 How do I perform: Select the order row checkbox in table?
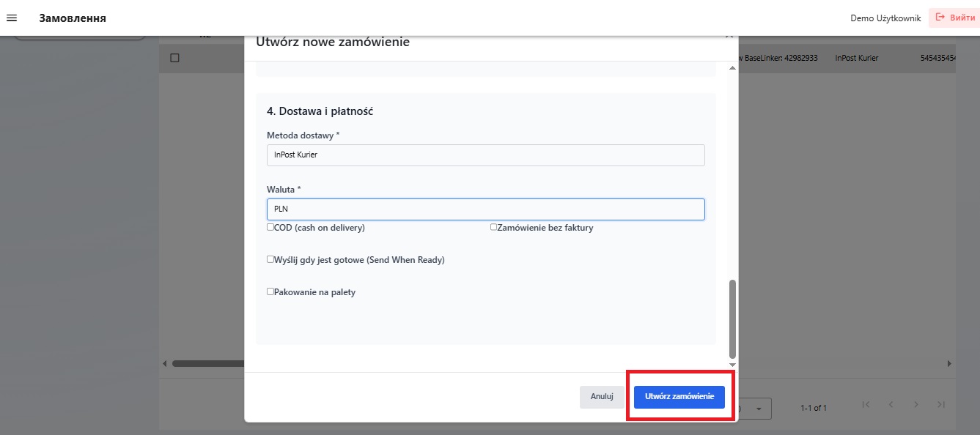[x=174, y=58]
